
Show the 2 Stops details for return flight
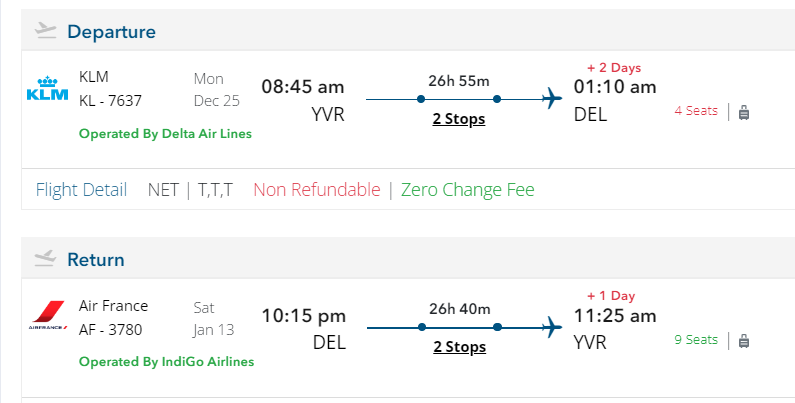[x=459, y=347]
